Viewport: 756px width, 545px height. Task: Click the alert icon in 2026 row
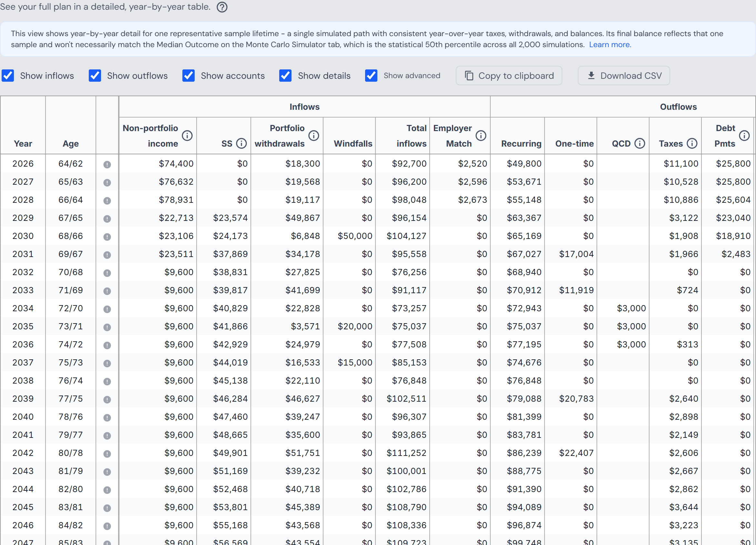(107, 164)
